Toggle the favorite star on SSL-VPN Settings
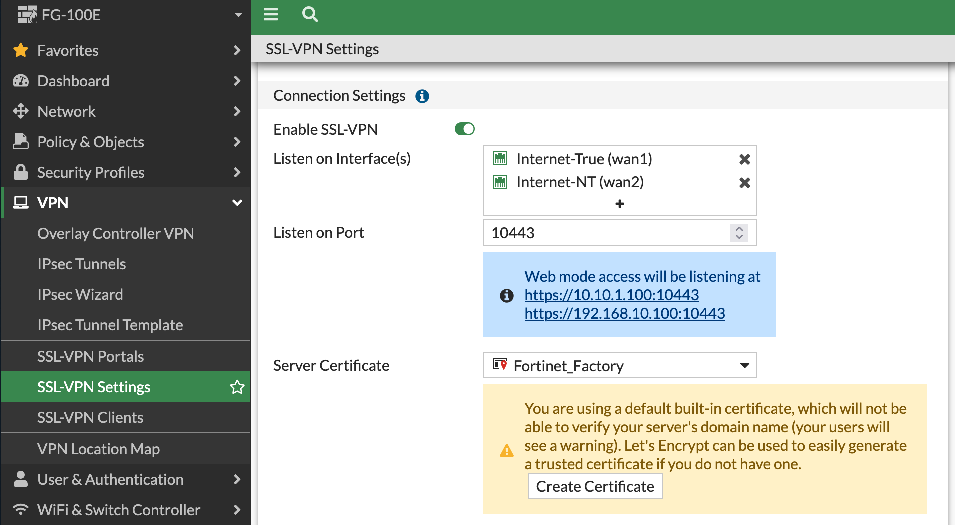The height and width of the screenshot is (525, 955). (237, 387)
